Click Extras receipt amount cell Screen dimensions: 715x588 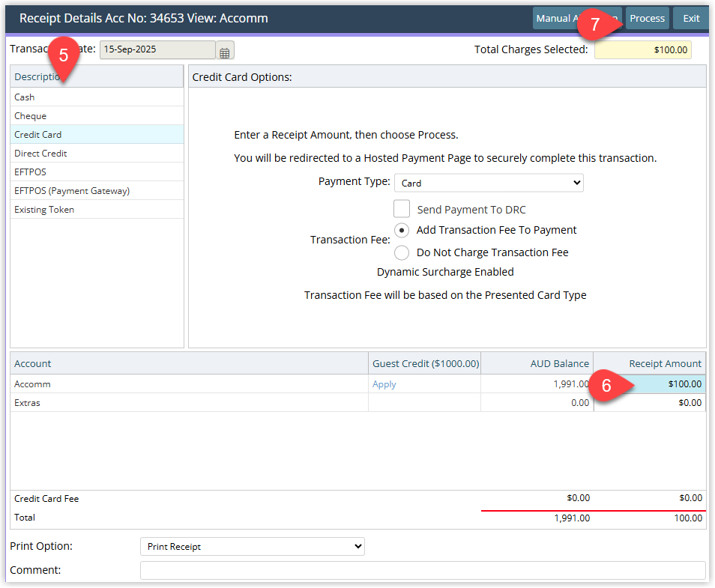pyautogui.click(x=650, y=403)
